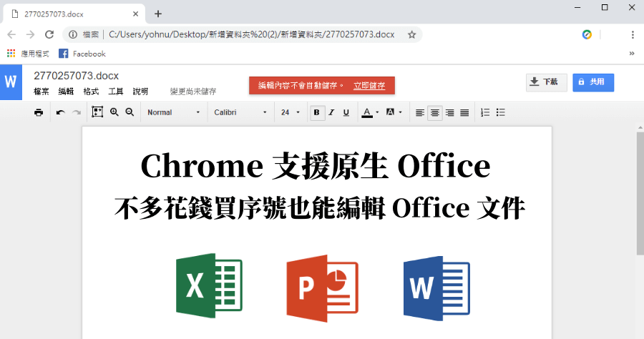Click the document title 2770257073.docx
This screenshot has width=644, height=339.
[76, 76]
